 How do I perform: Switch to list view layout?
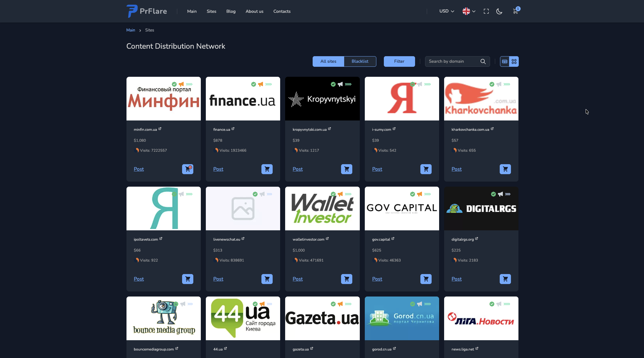click(x=505, y=61)
